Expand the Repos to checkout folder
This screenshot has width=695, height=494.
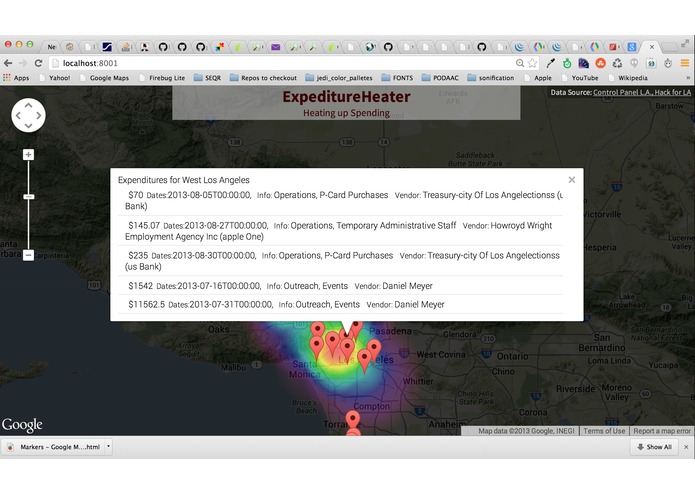click(x=263, y=78)
